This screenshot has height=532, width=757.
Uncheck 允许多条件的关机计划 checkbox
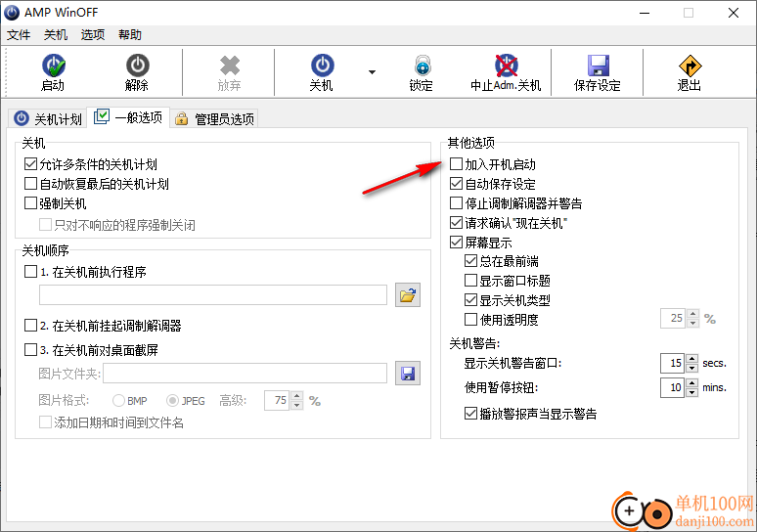(30, 164)
